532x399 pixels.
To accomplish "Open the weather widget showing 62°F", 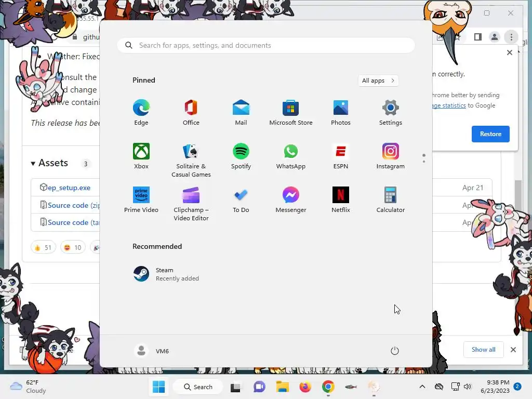I will 28,387.
